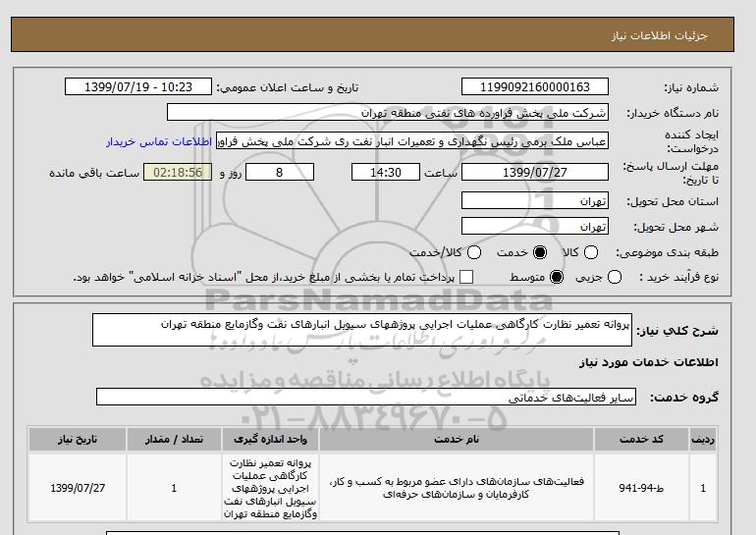The image size is (756, 535).
Task: Click the کد خدمت column header
Action: (641, 439)
